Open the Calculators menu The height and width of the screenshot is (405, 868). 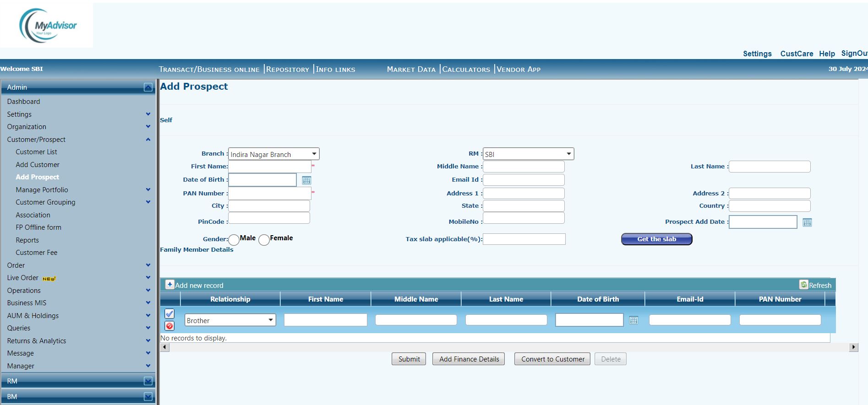[466, 70]
